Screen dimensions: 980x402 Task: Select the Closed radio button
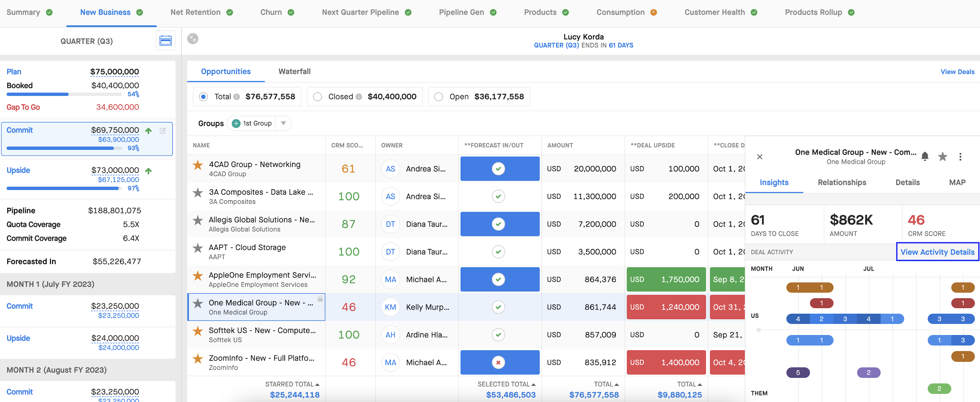point(317,97)
